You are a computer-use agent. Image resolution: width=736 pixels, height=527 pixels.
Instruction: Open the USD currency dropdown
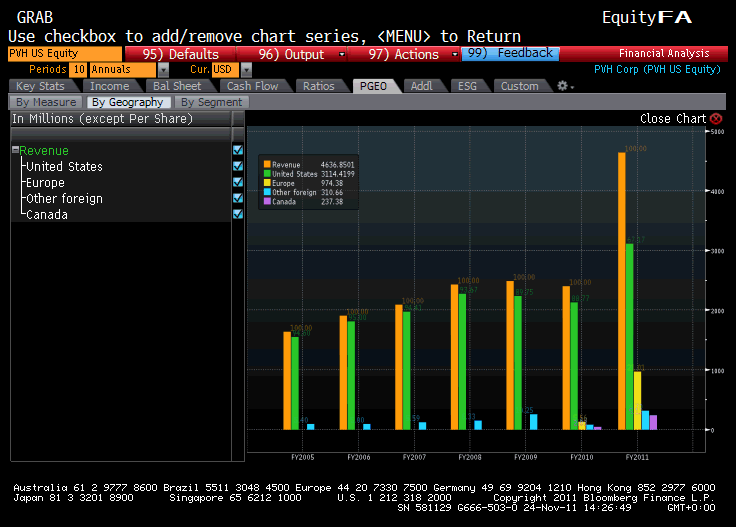[x=247, y=70]
